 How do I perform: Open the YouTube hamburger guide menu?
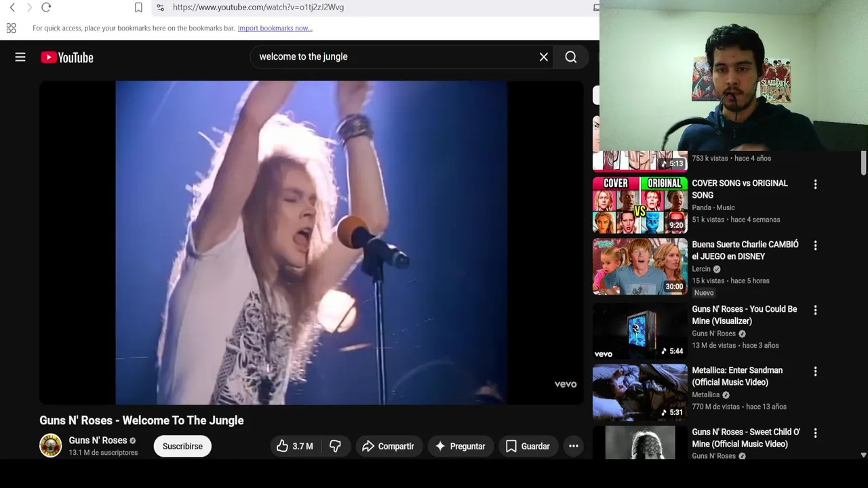click(x=20, y=58)
